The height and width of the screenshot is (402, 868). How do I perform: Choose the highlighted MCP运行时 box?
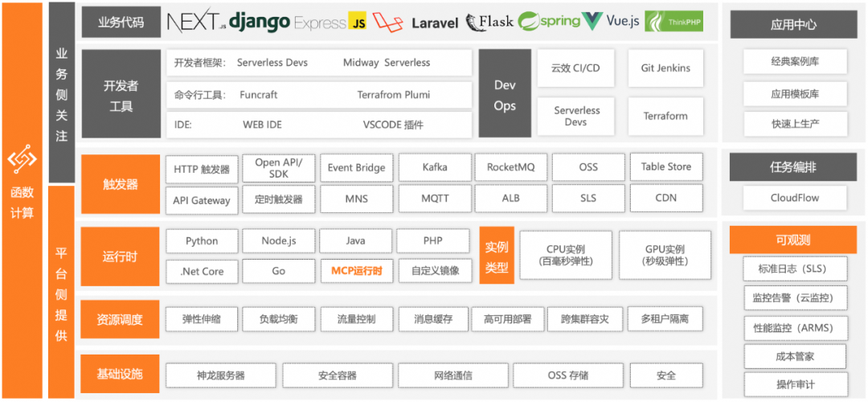(357, 271)
